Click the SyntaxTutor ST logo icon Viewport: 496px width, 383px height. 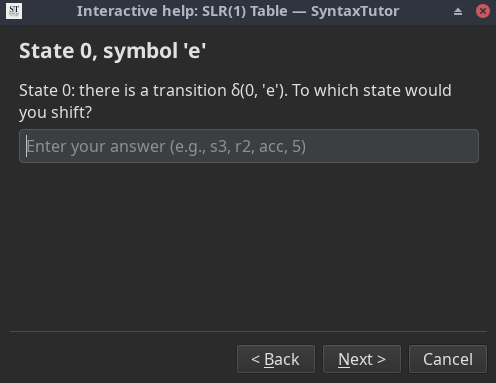pyautogui.click(x=14, y=11)
